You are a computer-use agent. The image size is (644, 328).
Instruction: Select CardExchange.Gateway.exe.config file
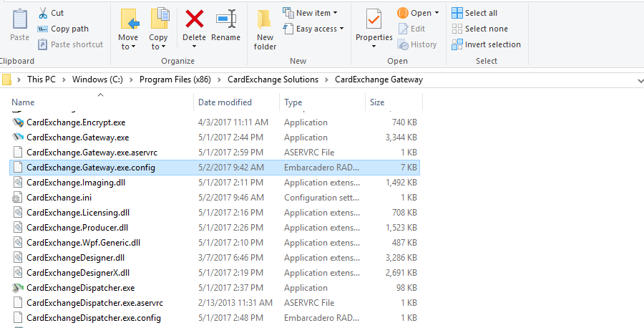(215, 168)
